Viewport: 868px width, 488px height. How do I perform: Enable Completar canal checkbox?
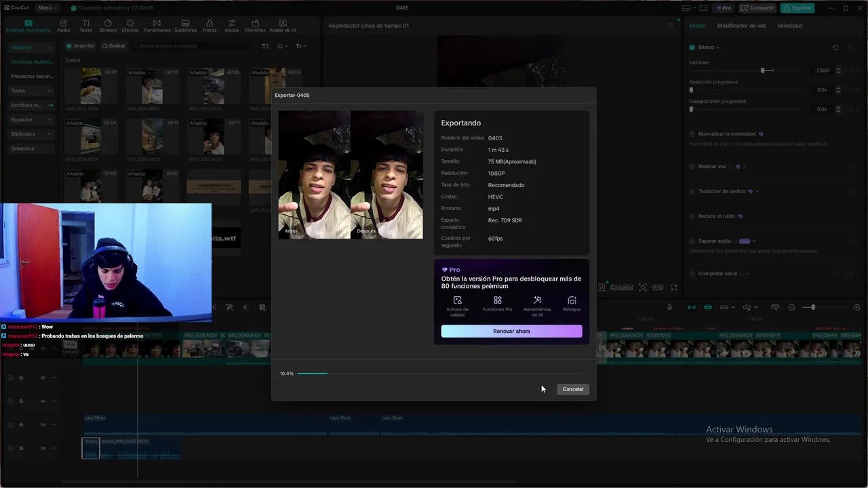click(x=692, y=274)
